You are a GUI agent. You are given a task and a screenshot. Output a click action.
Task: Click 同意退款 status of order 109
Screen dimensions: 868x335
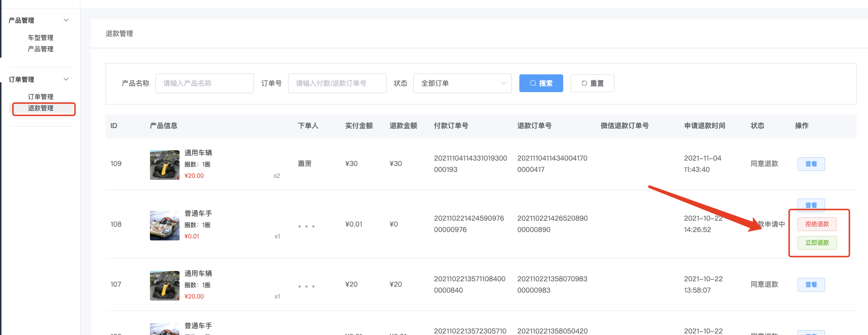coord(764,164)
